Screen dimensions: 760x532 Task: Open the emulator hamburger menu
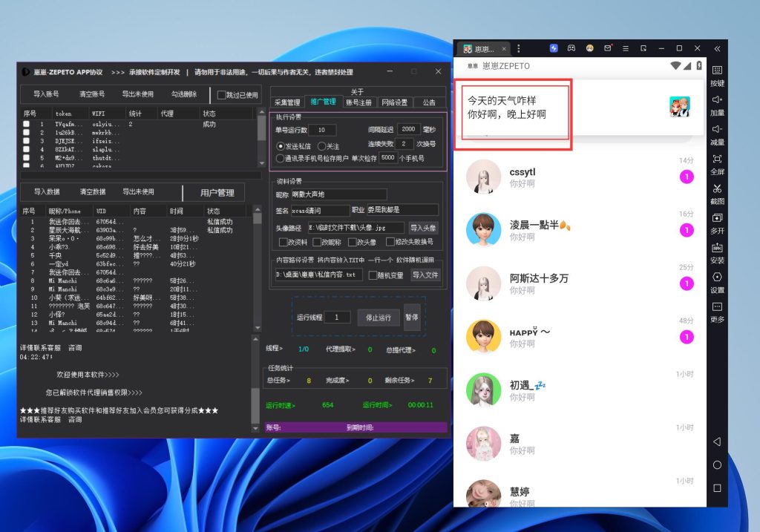click(626, 48)
